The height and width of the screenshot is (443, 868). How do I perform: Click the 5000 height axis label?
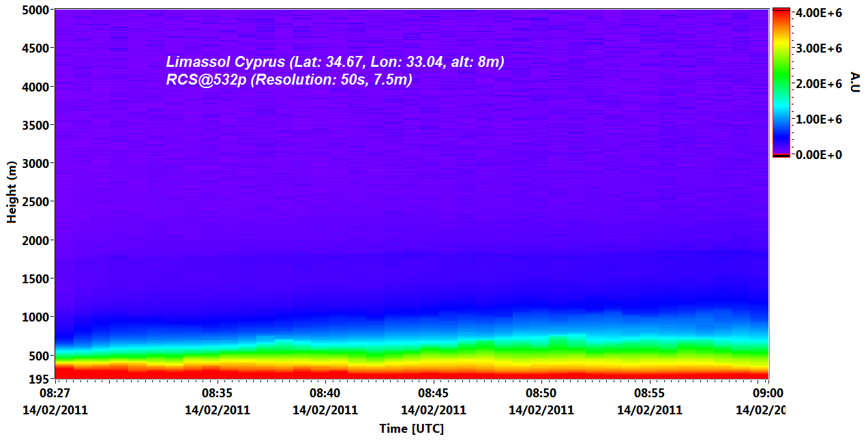point(34,10)
